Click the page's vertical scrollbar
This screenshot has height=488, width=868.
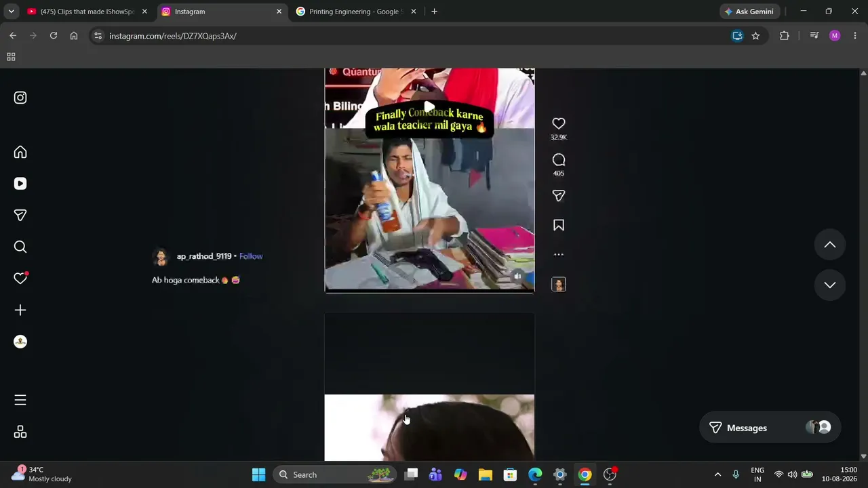point(863,264)
